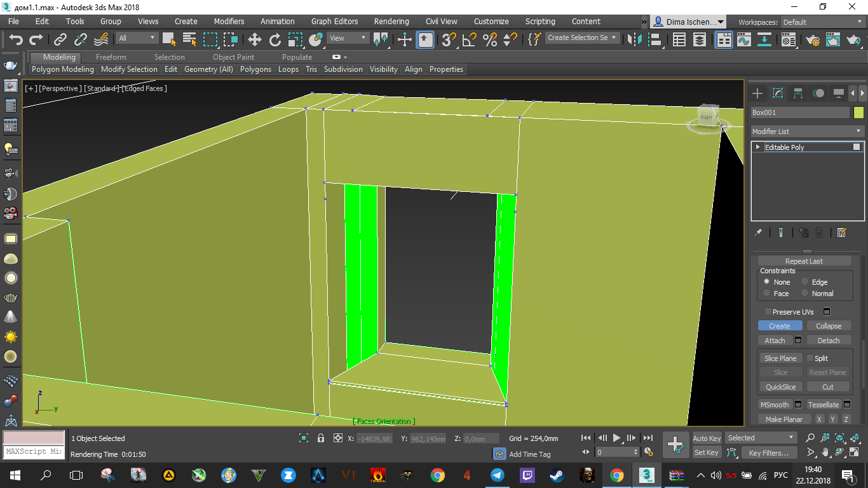Screen dimensions: 868x488
Task: Choose the Rectangular Selection Region icon
Action: [210, 39]
